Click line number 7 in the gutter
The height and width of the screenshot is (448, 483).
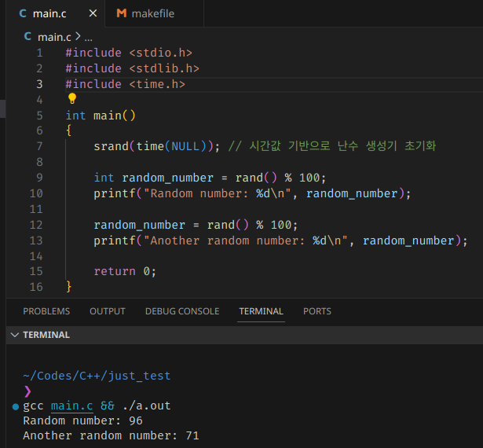tap(39, 146)
